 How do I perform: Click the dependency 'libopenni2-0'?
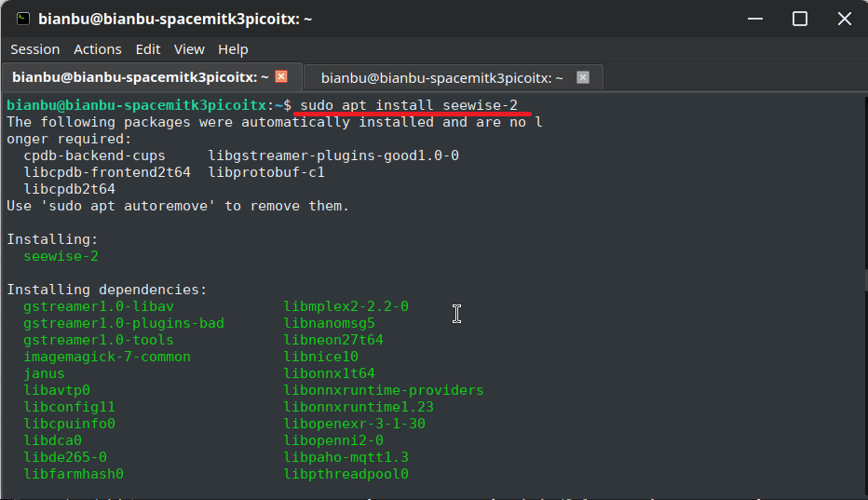333,440
